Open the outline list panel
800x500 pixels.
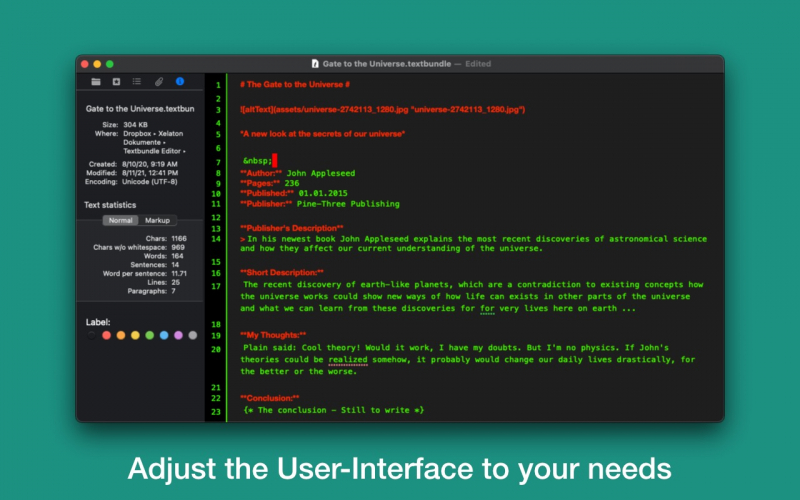pyautogui.click(x=137, y=81)
